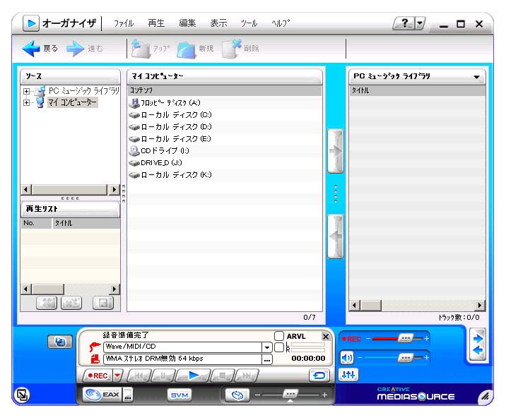Expand PC ミュージック ライブラリ tree node
This screenshot has width=506, height=420.
[x=27, y=91]
